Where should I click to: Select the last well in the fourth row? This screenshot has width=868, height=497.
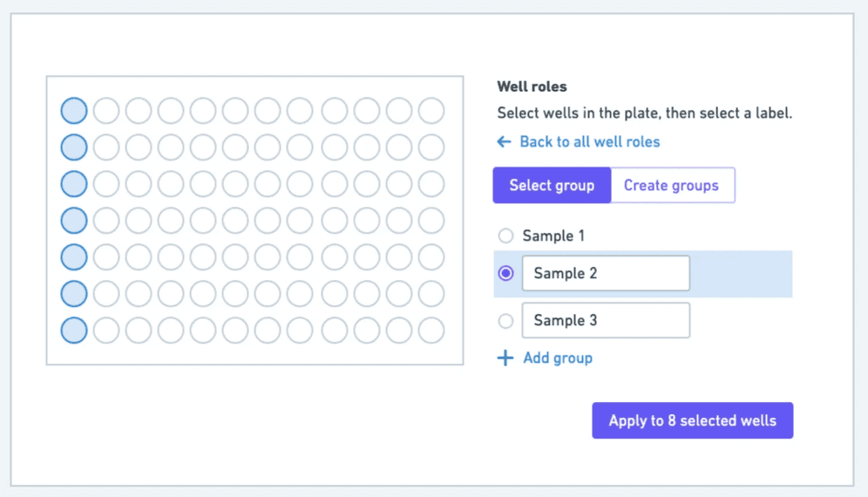431,221
